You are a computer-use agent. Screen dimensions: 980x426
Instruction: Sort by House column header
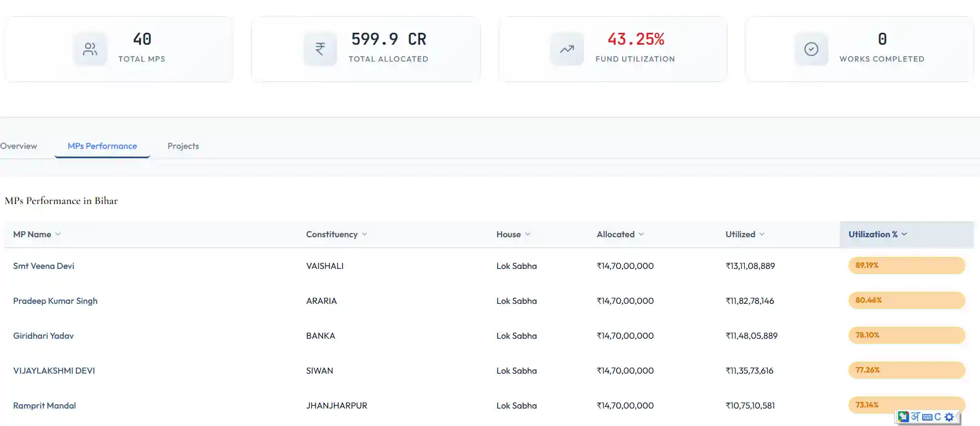(x=513, y=234)
